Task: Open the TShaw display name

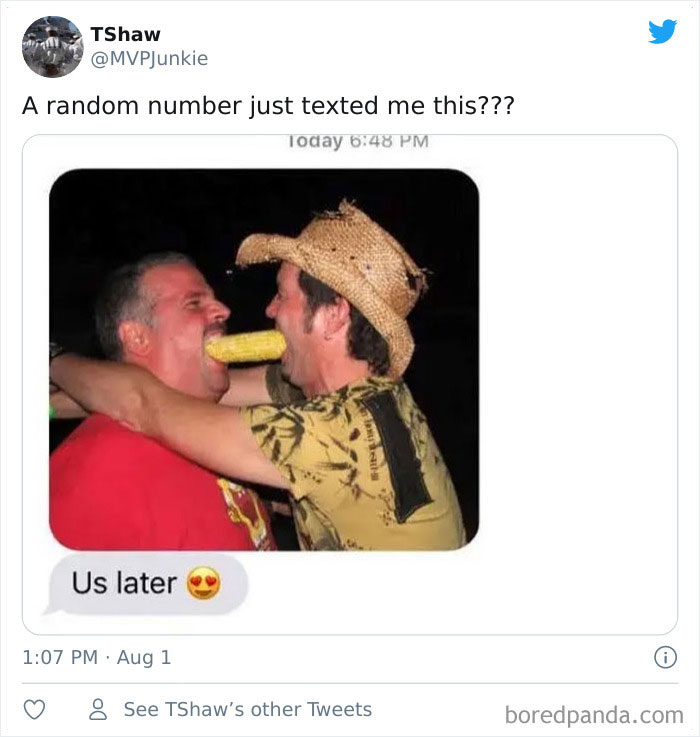Action: [126, 34]
